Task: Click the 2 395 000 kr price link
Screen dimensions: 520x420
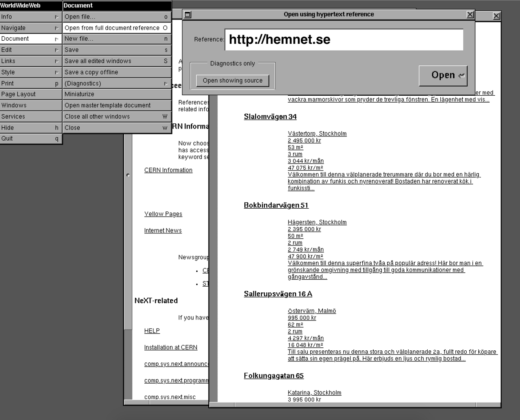Action: pos(304,229)
